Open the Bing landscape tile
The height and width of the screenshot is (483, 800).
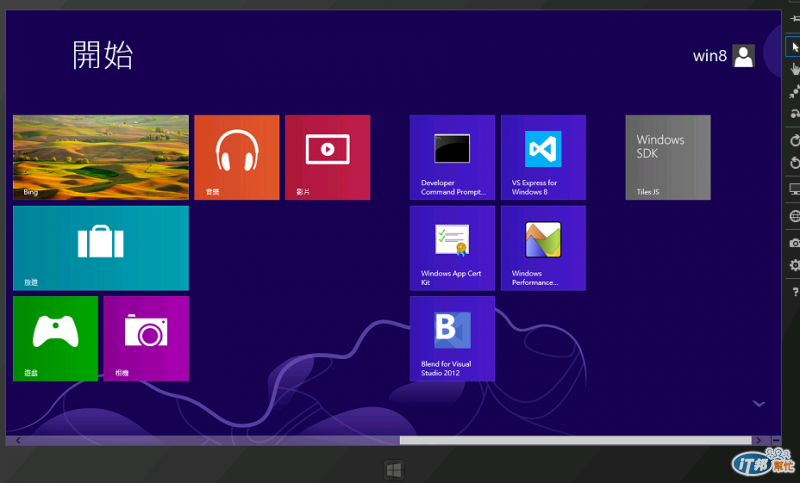[101, 157]
